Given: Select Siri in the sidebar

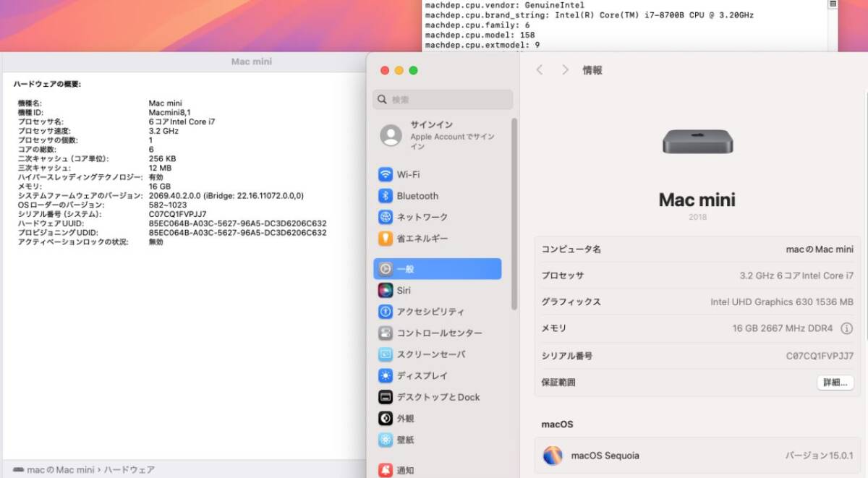Looking at the screenshot, I should [404, 290].
